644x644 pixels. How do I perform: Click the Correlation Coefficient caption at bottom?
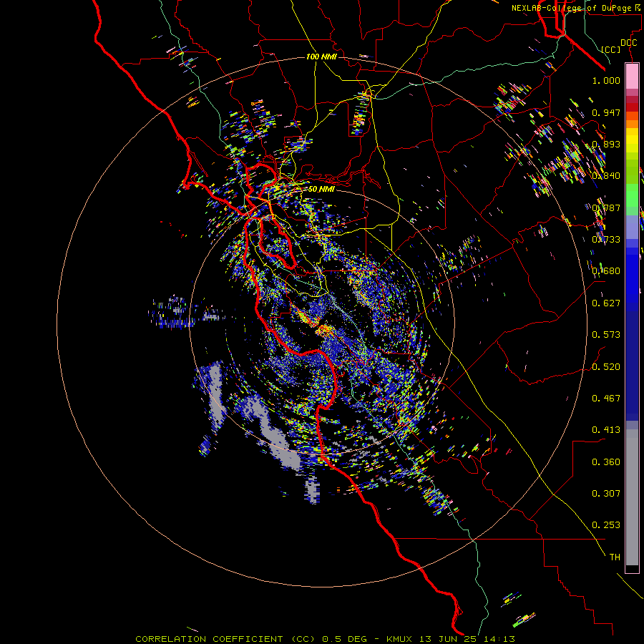325,639
